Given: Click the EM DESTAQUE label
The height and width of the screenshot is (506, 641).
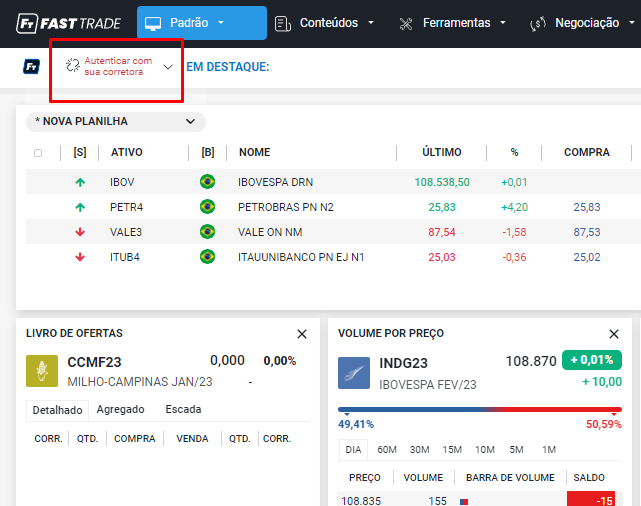Looking at the screenshot, I should (228, 67).
